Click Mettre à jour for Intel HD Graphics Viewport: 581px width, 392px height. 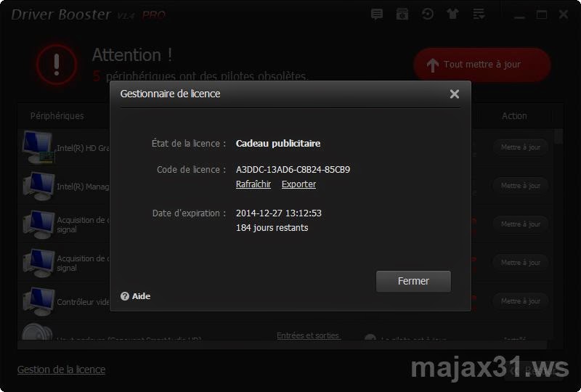(521, 147)
